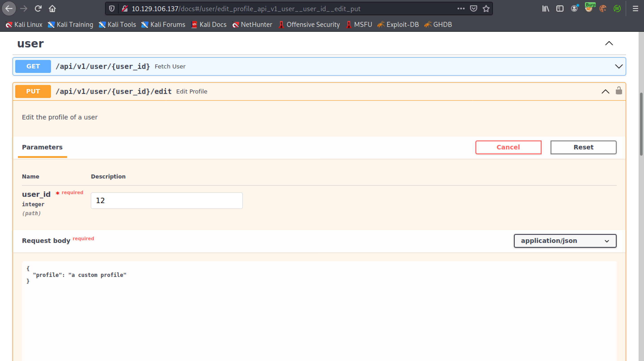Click the page vertical scrollbar
Viewport: 644px width, 361px height.
coord(641,124)
